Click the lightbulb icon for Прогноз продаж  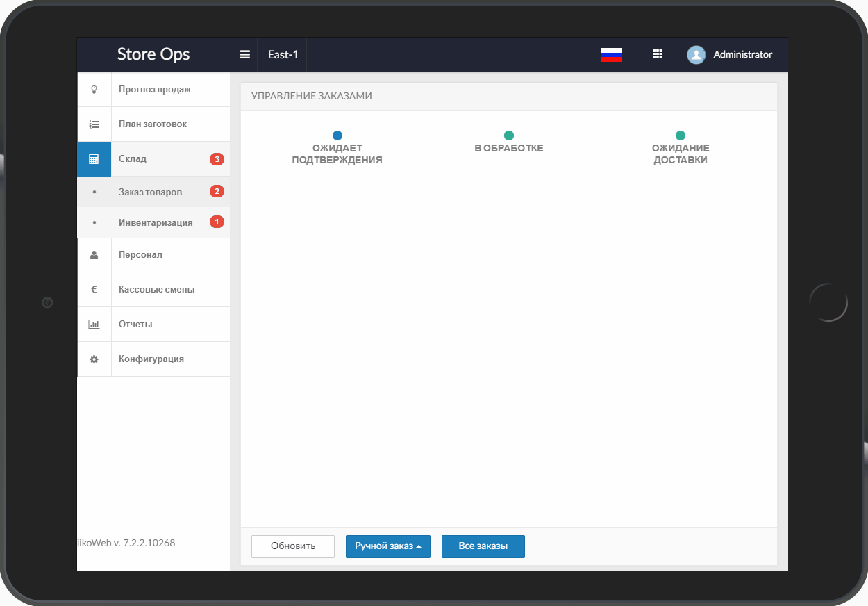pyautogui.click(x=94, y=90)
